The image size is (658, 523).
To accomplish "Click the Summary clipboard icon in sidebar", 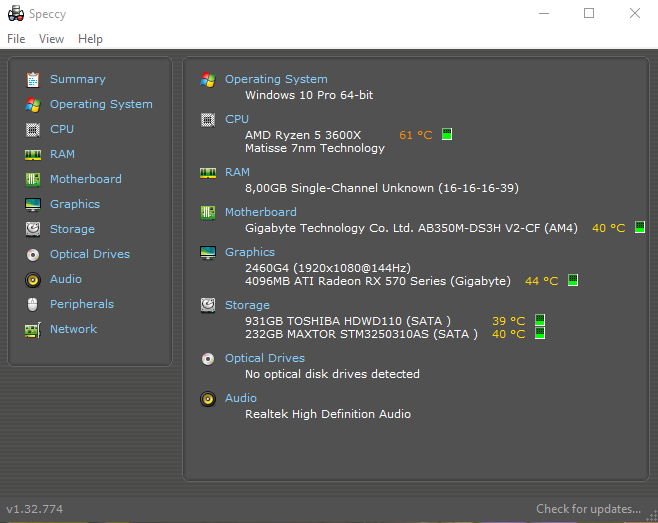I will (x=33, y=79).
